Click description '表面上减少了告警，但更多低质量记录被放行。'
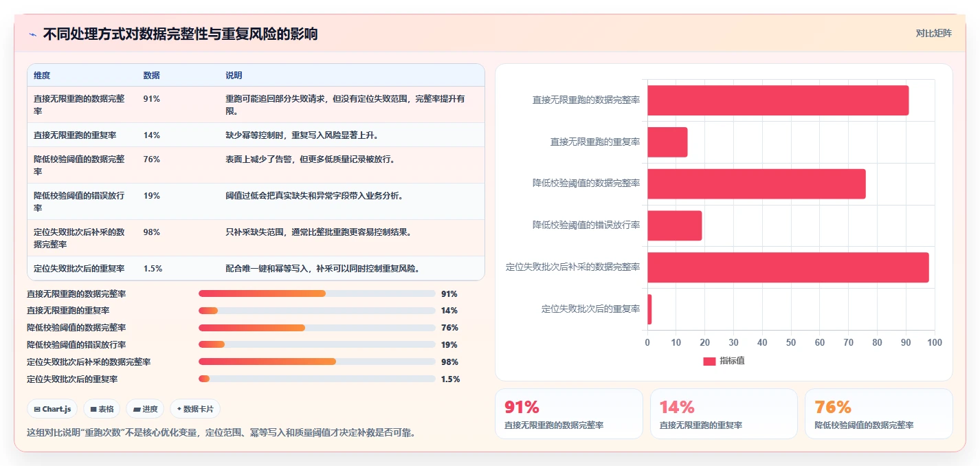Image resolution: width=980 pixels, height=466 pixels. [310, 159]
